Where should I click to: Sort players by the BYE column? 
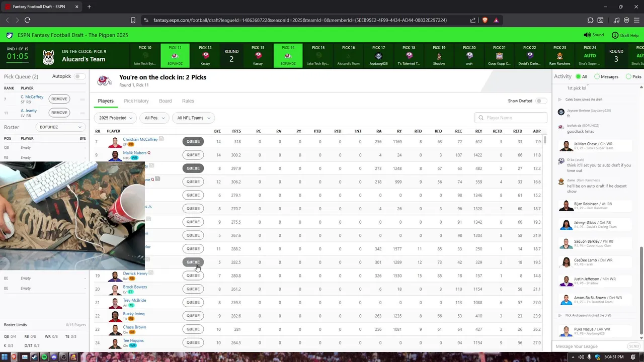pyautogui.click(x=217, y=131)
